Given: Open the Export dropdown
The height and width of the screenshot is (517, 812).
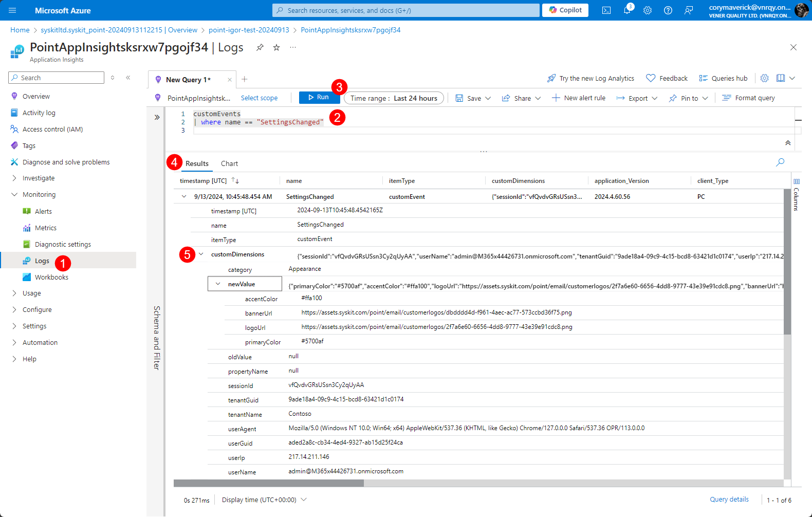Looking at the screenshot, I should [637, 98].
